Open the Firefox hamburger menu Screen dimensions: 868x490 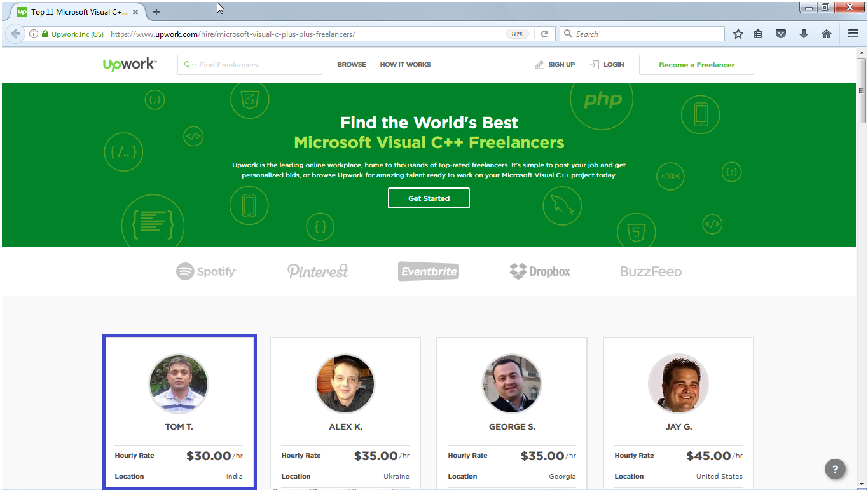pyautogui.click(x=853, y=34)
